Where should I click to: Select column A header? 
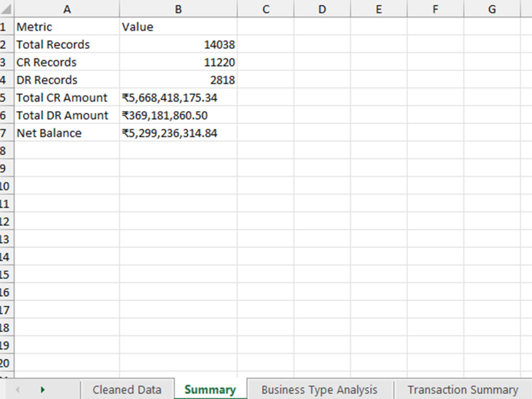click(67, 9)
